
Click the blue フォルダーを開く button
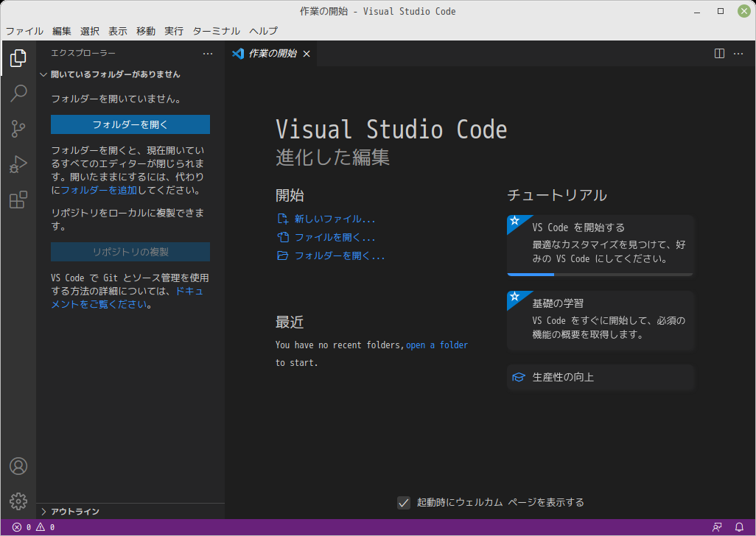130,124
